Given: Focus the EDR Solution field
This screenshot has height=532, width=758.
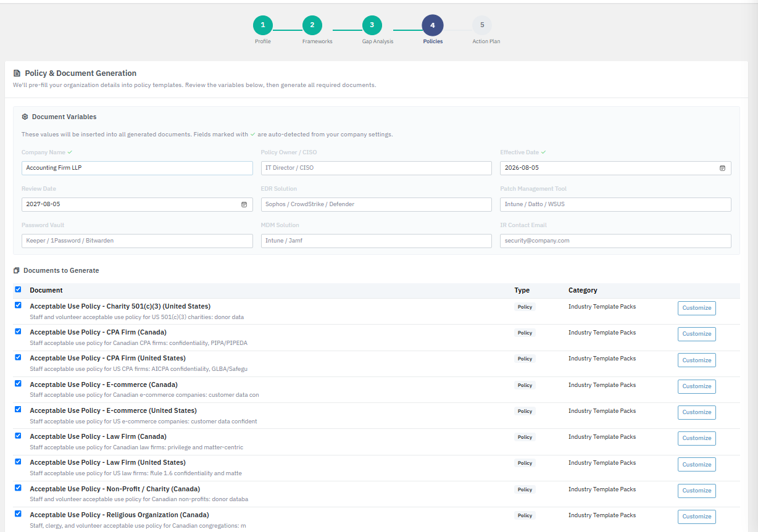Looking at the screenshot, I should (377, 204).
